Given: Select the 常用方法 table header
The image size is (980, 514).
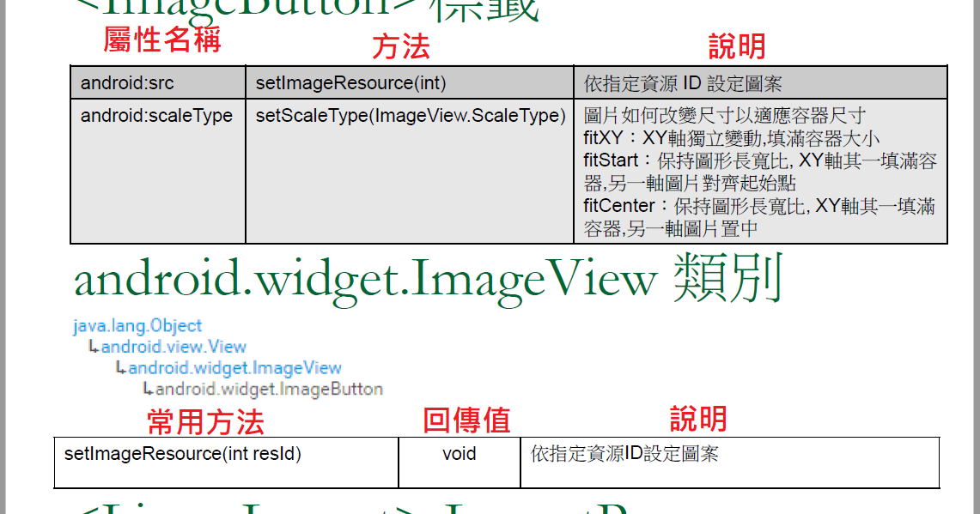Looking at the screenshot, I should (x=206, y=421).
